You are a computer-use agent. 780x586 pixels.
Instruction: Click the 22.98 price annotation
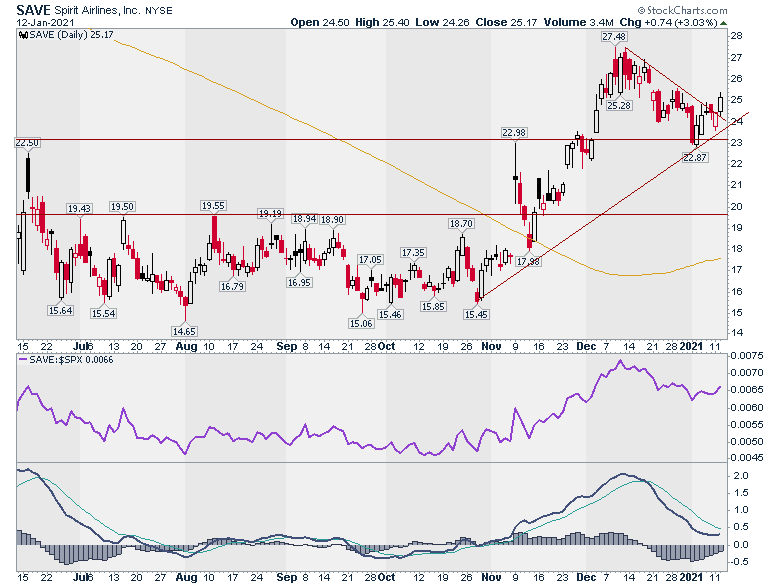tap(514, 132)
